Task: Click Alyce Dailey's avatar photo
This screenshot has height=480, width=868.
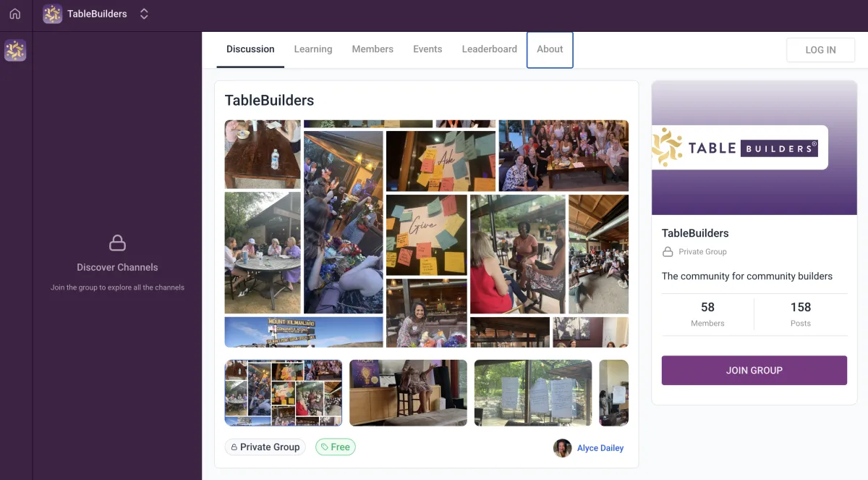Action: [x=562, y=448]
